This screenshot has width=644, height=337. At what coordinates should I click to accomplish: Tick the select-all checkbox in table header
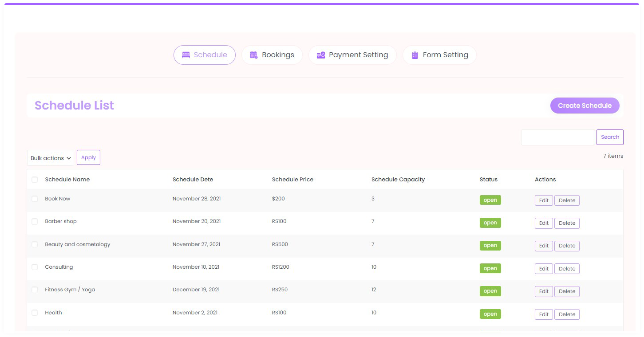point(35,180)
